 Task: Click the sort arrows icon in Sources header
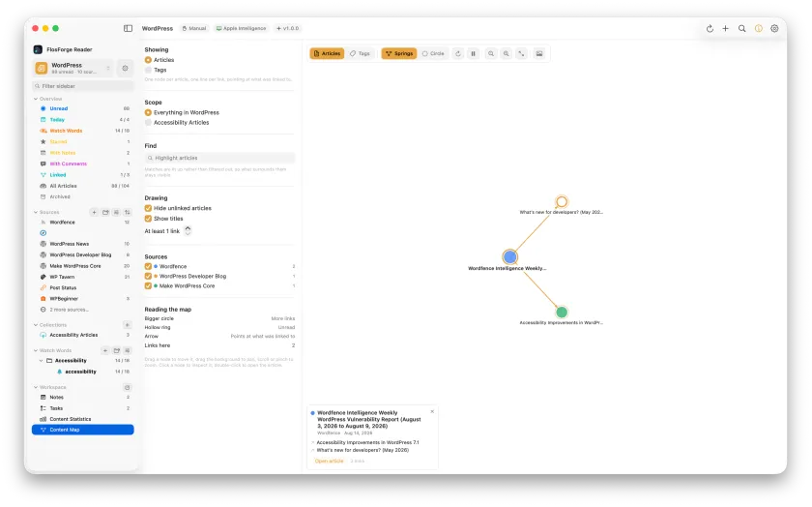(128, 212)
